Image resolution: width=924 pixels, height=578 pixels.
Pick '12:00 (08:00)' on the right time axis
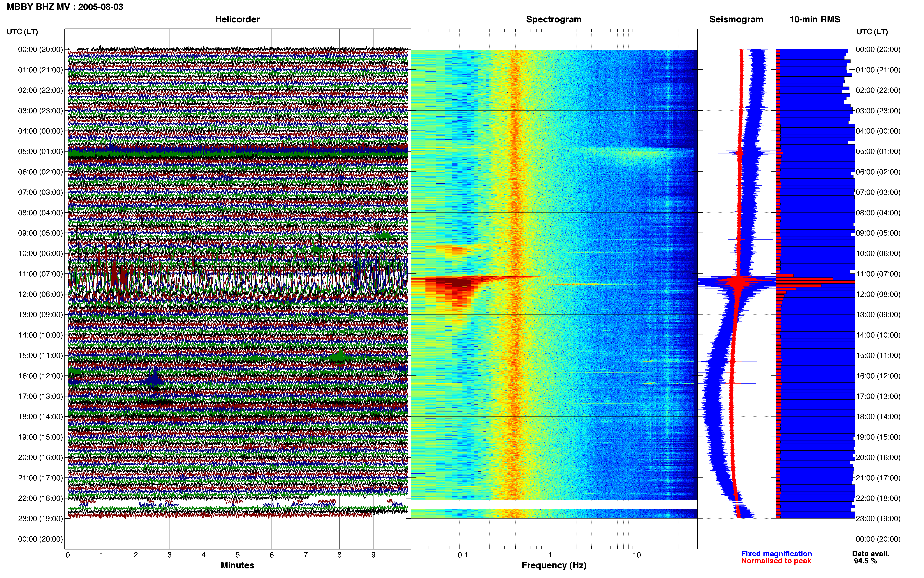click(878, 294)
